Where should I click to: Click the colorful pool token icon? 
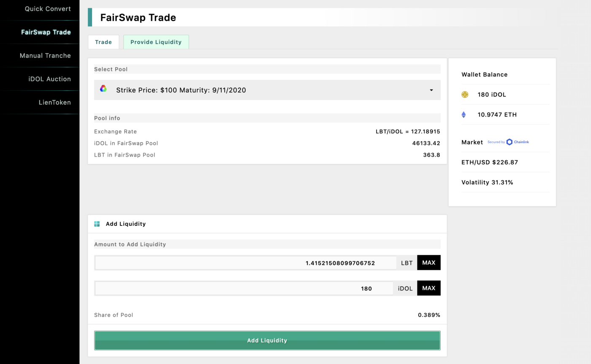[103, 89]
